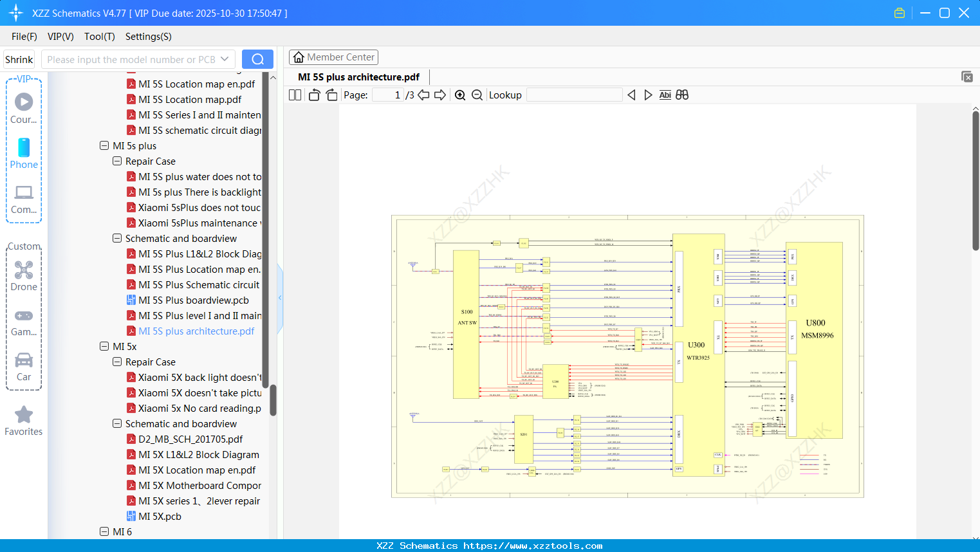Toggle the Abi text selection mode
The image size is (980, 552).
point(665,95)
